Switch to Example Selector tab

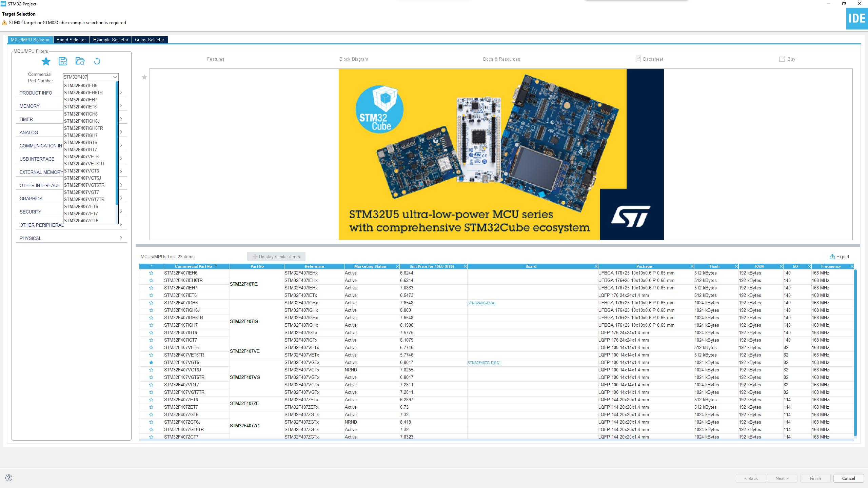[x=111, y=40]
